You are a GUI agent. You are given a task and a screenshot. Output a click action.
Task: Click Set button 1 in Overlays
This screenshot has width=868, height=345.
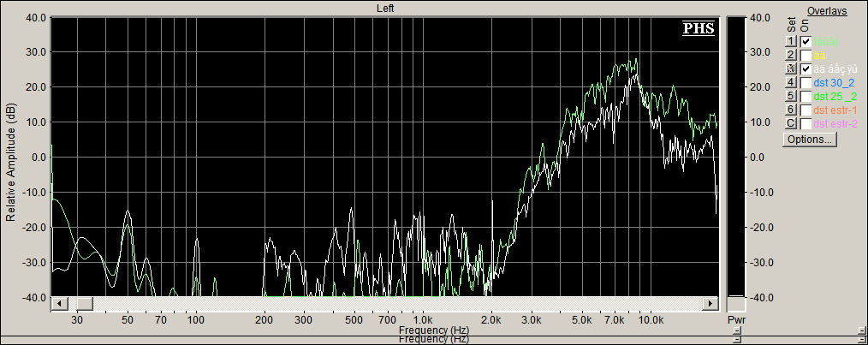pos(791,42)
